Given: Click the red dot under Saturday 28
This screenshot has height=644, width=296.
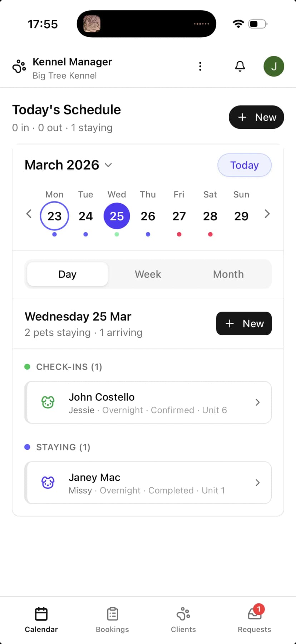Looking at the screenshot, I should pyautogui.click(x=210, y=234).
